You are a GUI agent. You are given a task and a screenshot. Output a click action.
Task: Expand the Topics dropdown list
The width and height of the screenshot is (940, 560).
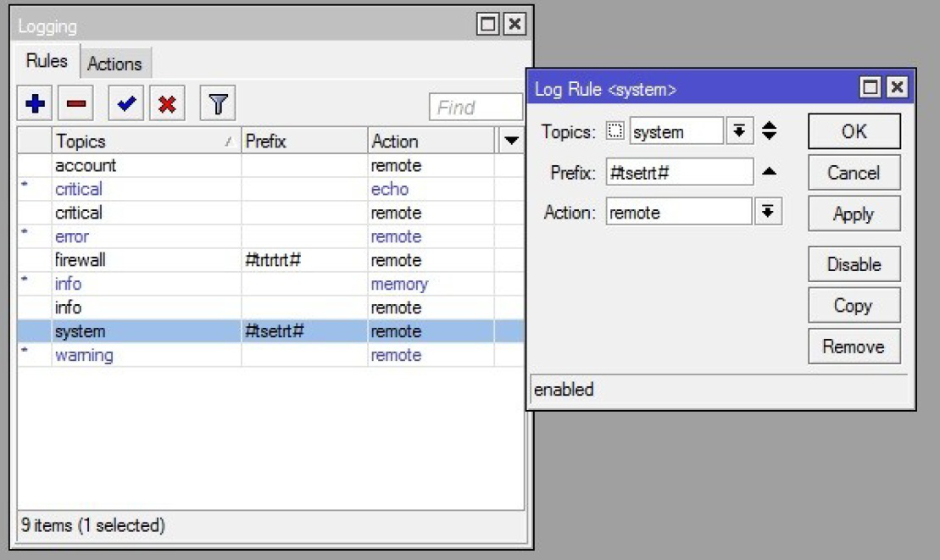[739, 131]
